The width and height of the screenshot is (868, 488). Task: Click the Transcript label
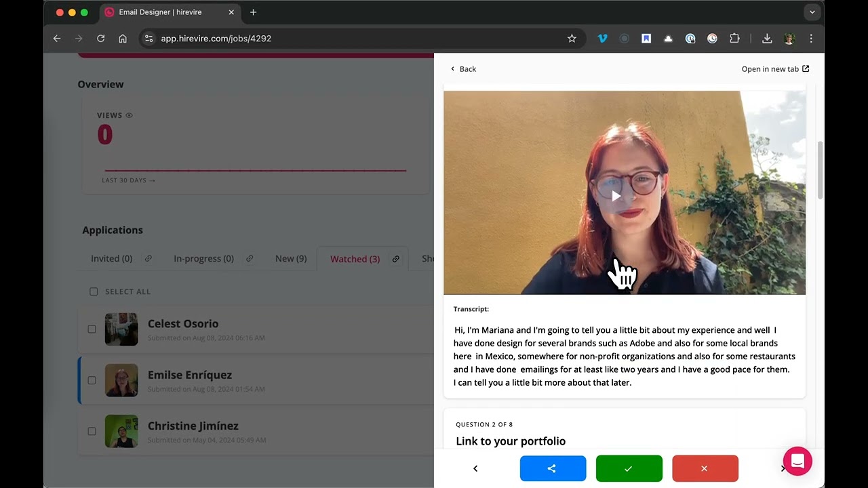(x=471, y=309)
